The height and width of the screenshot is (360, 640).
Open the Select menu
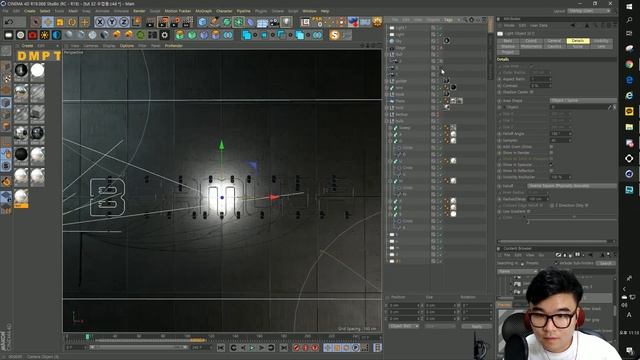44,11
